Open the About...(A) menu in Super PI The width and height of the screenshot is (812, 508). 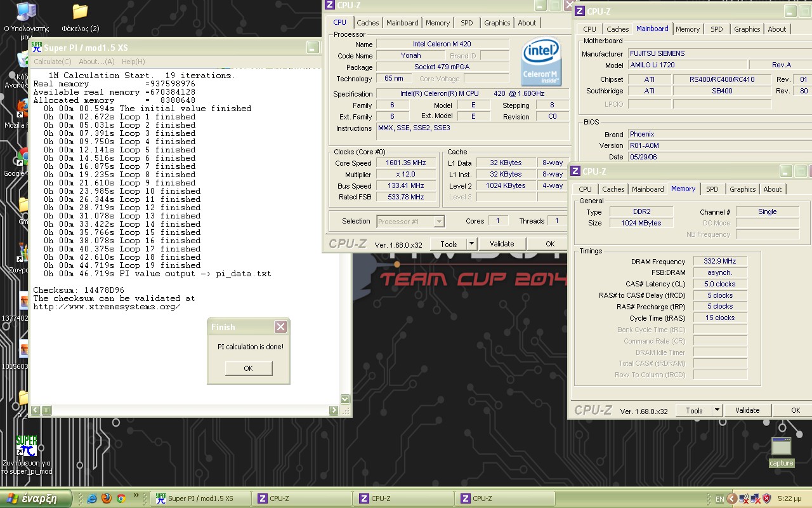tap(96, 62)
